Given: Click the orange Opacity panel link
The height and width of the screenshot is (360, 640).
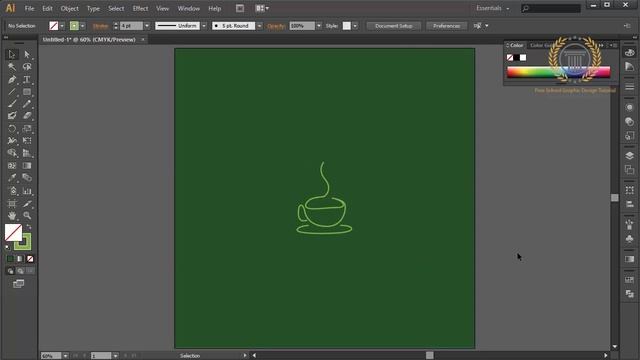Looking at the screenshot, I should click(276, 26).
